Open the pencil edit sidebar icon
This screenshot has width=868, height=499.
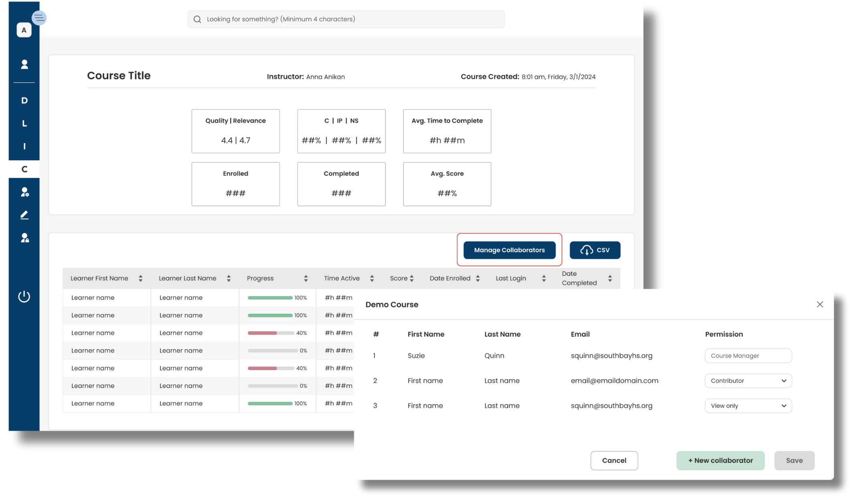tap(24, 215)
